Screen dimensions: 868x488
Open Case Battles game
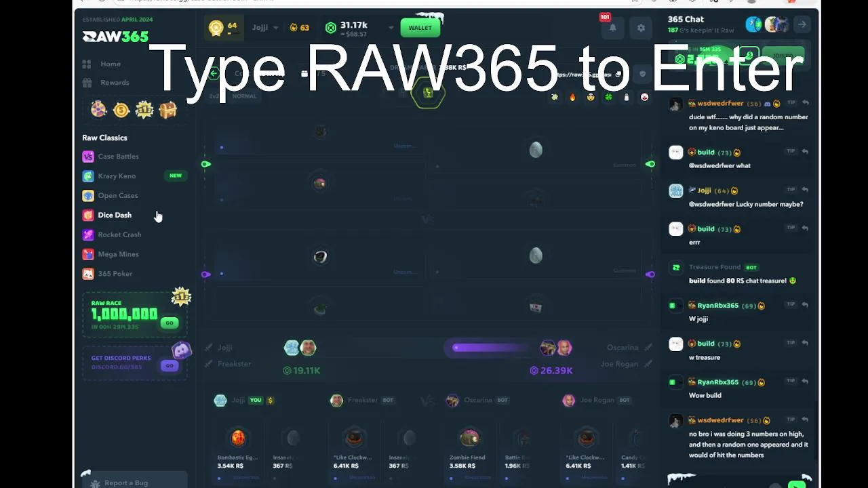coord(118,157)
